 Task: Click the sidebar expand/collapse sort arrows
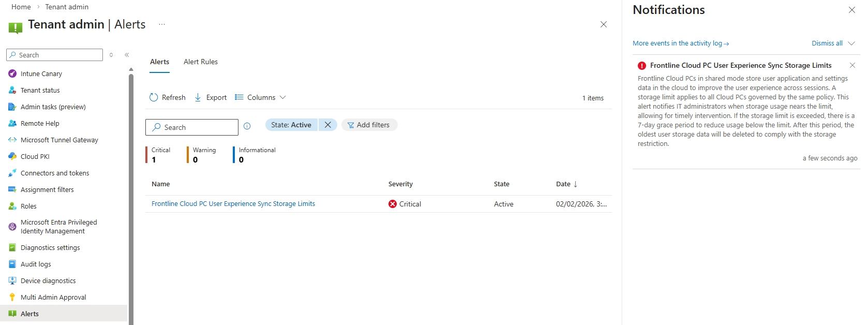click(111, 55)
